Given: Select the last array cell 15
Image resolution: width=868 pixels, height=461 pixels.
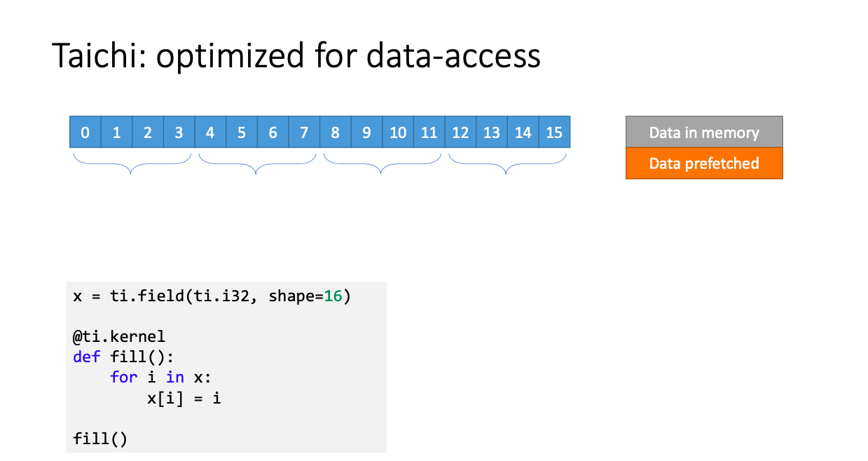Looking at the screenshot, I should (x=554, y=132).
